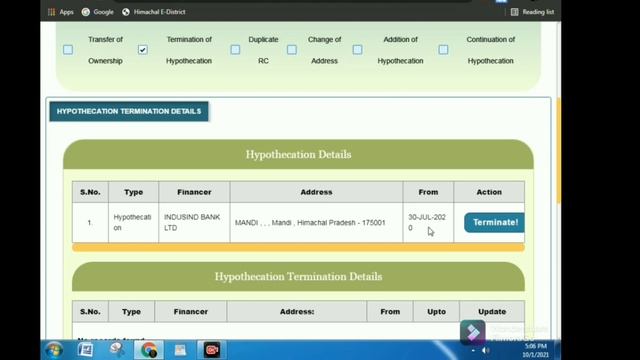Click the Financer column header in Hypothecation Details
640x360 pixels.
pyautogui.click(x=194, y=192)
